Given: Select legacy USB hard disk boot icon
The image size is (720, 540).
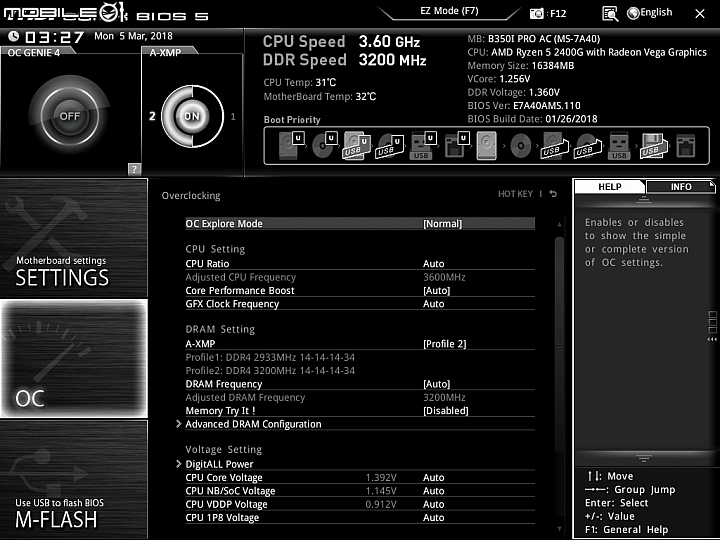Looking at the screenshot, I should click(554, 146).
